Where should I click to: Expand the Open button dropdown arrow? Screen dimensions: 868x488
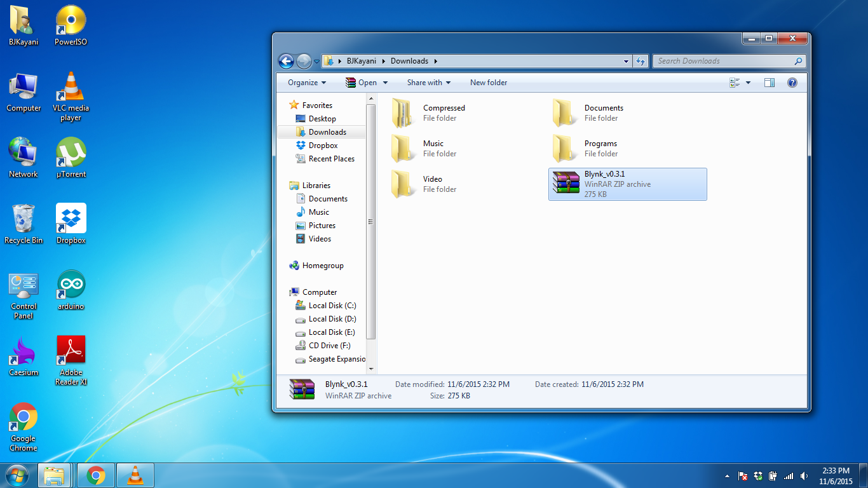pos(384,83)
